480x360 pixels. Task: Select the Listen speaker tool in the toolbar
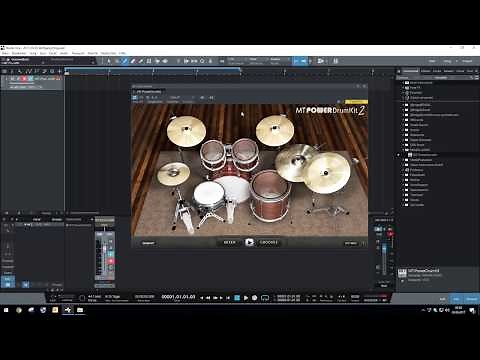click(165, 61)
